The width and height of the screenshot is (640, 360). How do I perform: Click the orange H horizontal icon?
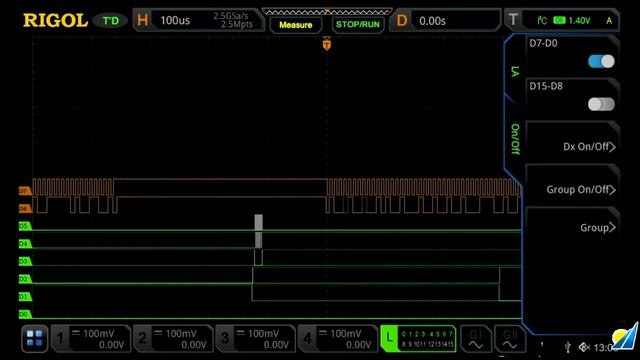[x=142, y=20]
